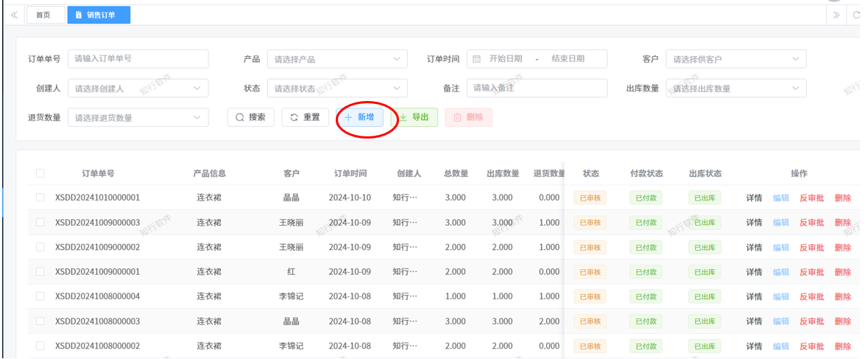Screen dimensions: 868x359
Task: Click 反审批 for order XSDD20241009000001
Action: 812,272
